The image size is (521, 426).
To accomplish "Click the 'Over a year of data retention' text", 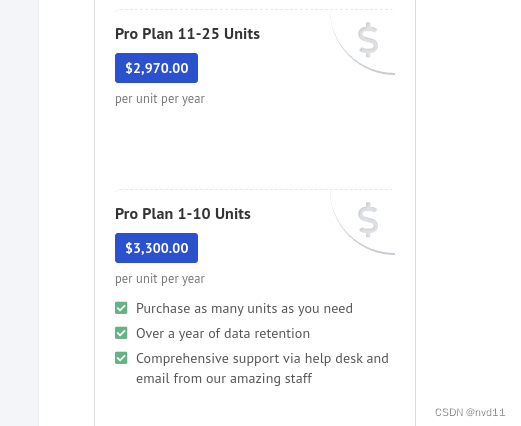I will 223,334.
